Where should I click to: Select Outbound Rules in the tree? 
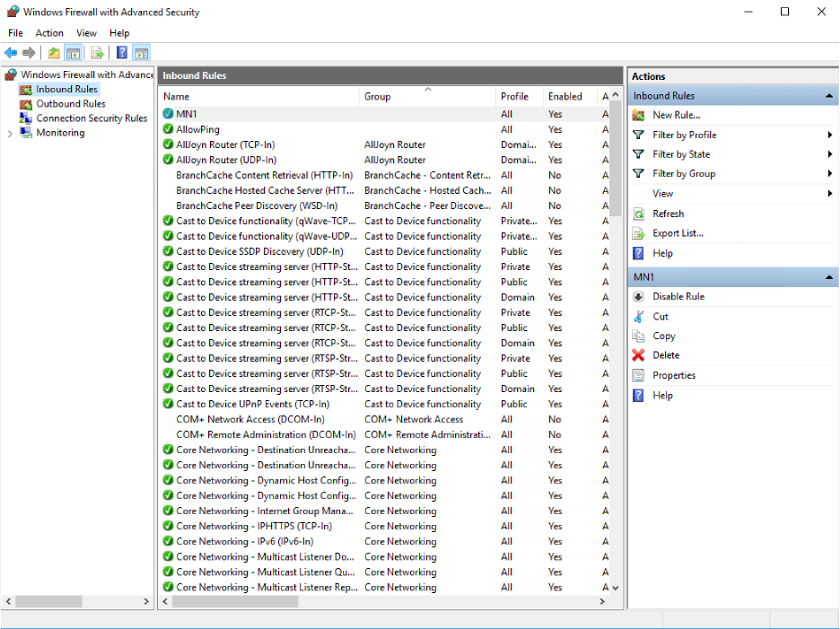coord(71,104)
